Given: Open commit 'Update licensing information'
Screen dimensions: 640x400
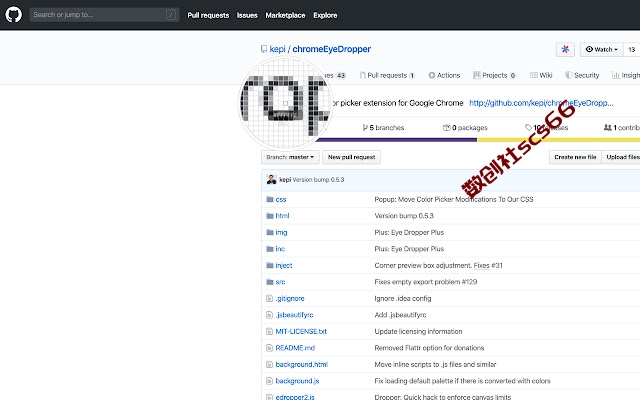Looking at the screenshot, I should (418, 331).
